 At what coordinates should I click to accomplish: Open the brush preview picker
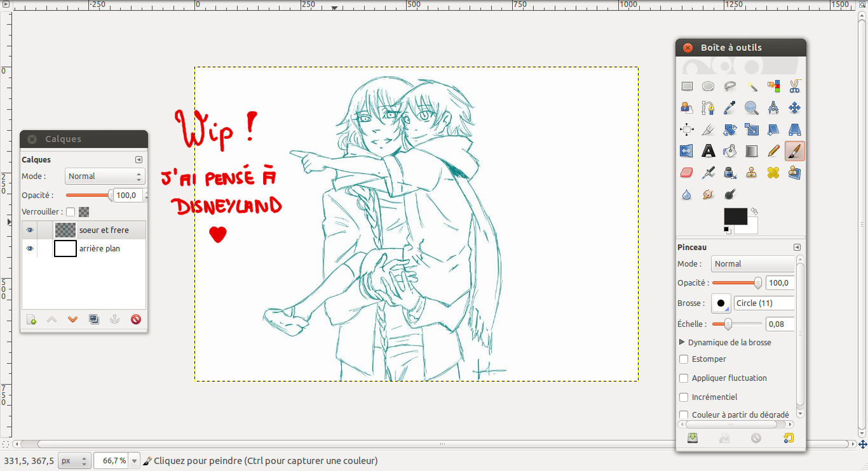[x=721, y=303]
